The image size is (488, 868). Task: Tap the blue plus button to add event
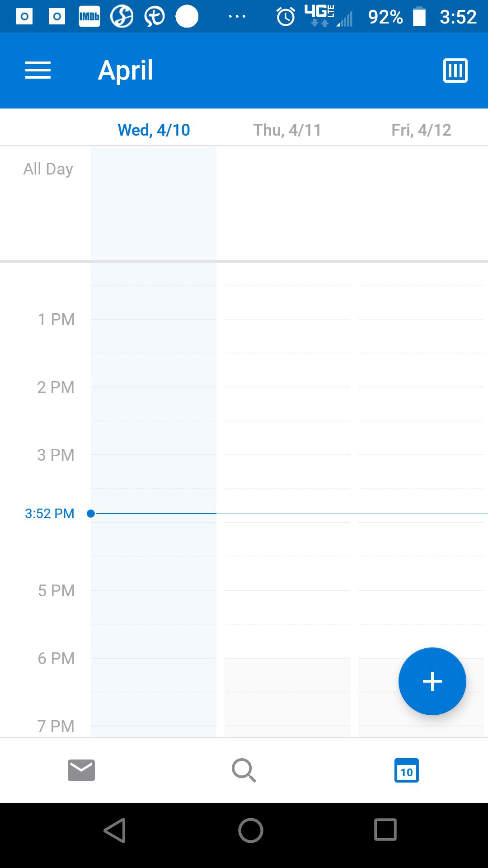click(432, 681)
